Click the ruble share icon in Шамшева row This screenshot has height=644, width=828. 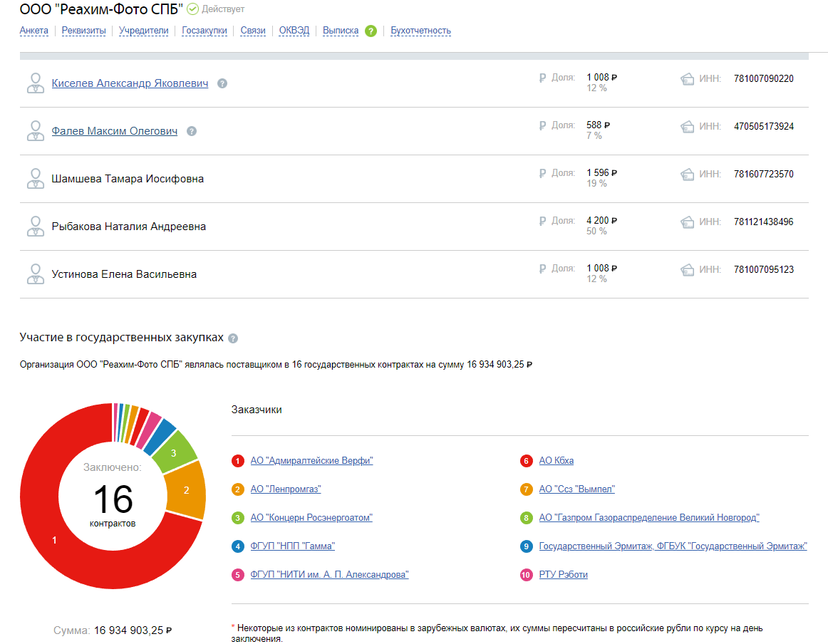(542, 173)
